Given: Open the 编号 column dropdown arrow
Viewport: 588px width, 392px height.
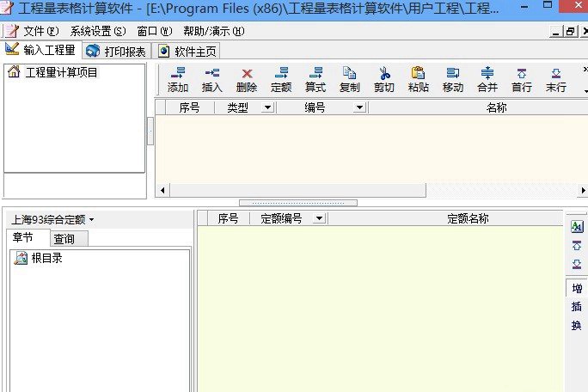Looking at the screenshot, I should (x=359, y=107).
